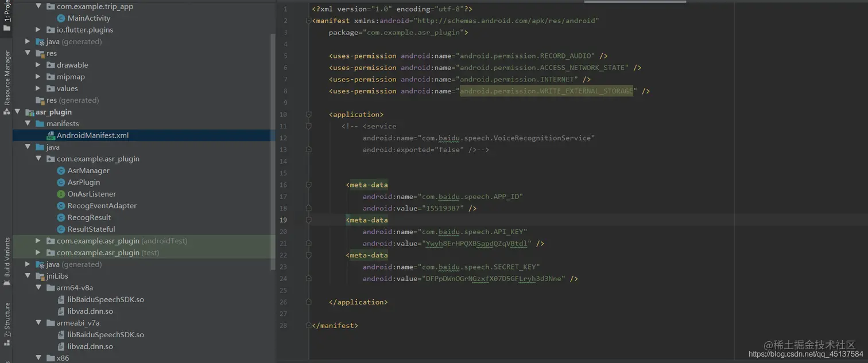Expand the com.example.asr_plugin (androidTest) package
Image resolution: width=868 pixels, height=363 pixels.
pos(38,241)
